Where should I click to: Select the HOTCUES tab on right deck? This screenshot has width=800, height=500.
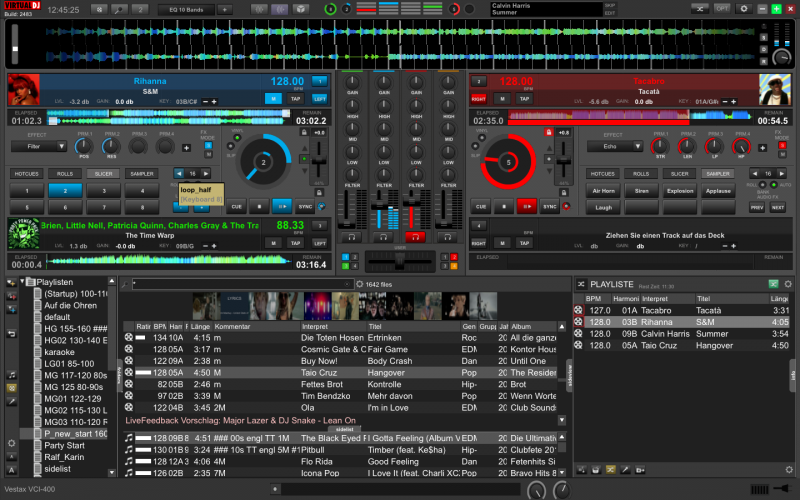603,173
